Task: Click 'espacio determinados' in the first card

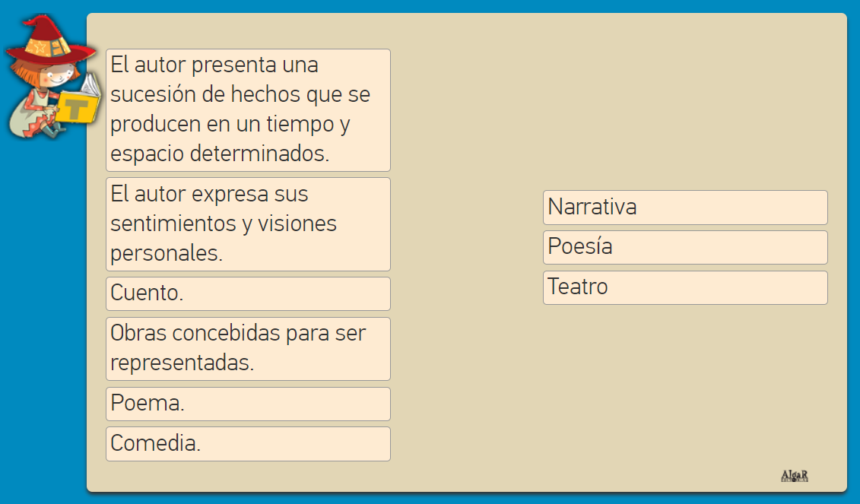Action: 220,154
